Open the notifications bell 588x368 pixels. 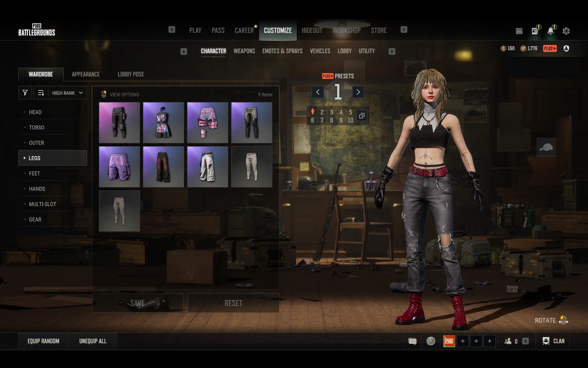551,31
